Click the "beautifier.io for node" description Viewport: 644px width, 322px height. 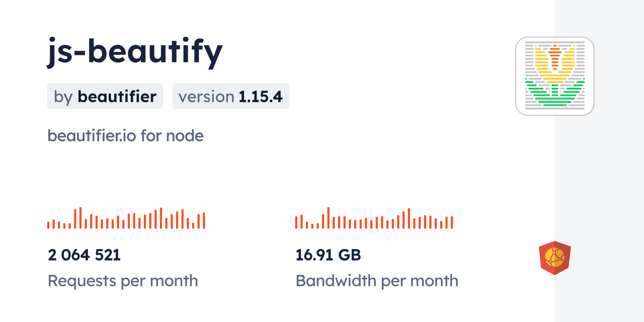(x=125, y=135)
